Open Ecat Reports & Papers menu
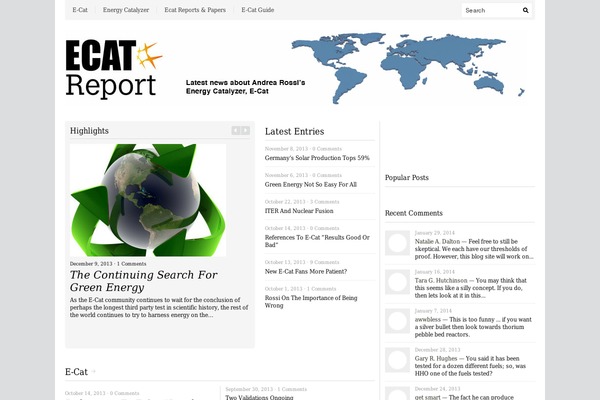This screenshot has width=600, height=400. pos(195,10)
